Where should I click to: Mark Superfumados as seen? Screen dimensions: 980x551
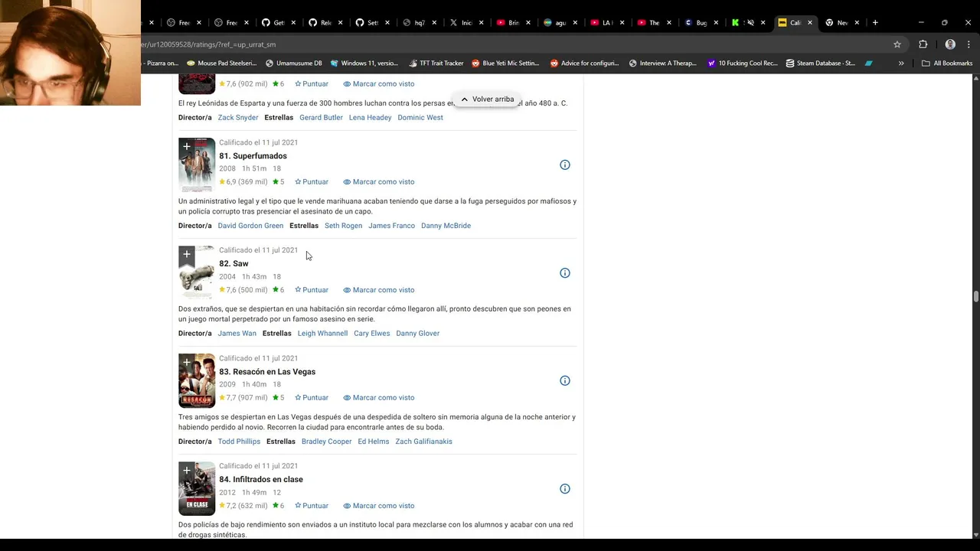pyautogui.click(x=379, y=182)
